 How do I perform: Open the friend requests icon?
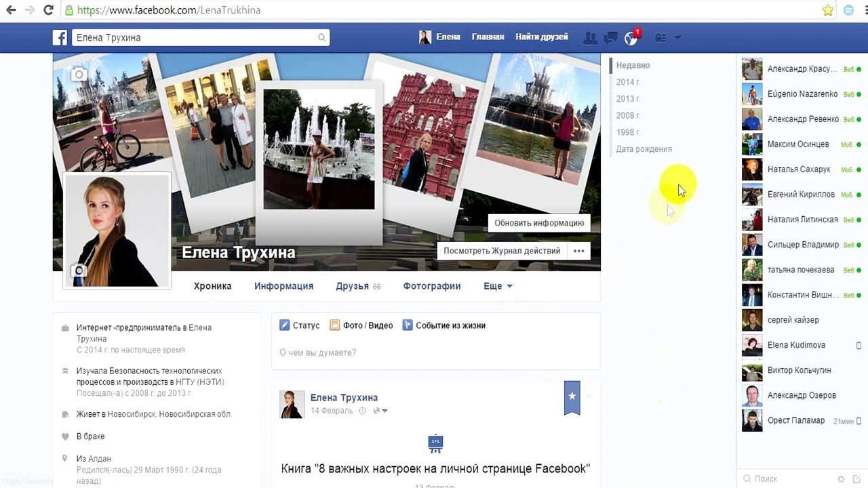coord(591,38)
